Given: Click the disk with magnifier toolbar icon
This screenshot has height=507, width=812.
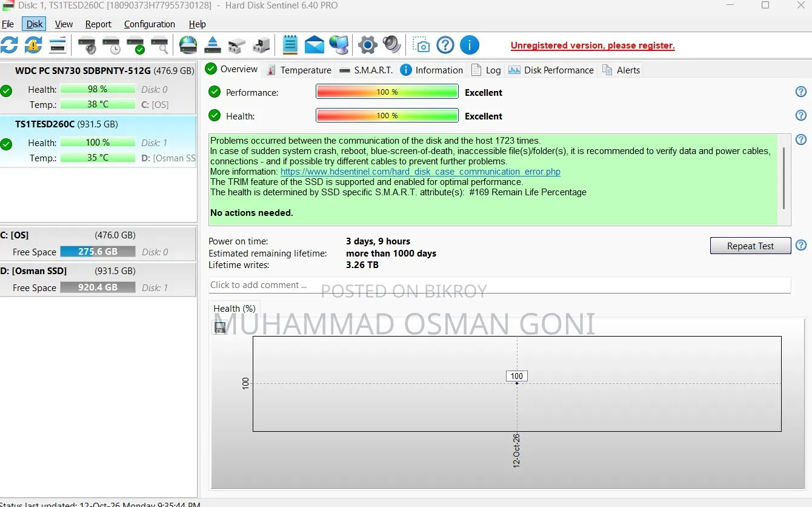Looking at the screenshot, I should 159,45.
